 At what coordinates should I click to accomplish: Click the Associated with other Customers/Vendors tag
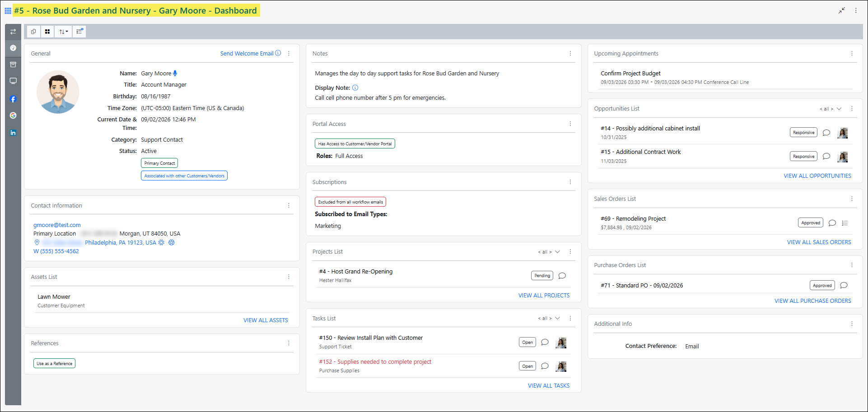(x=184, y=176)
